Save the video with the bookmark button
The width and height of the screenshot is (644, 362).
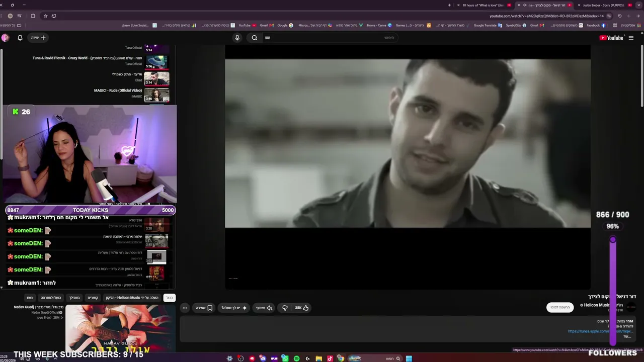coord(204,308)
